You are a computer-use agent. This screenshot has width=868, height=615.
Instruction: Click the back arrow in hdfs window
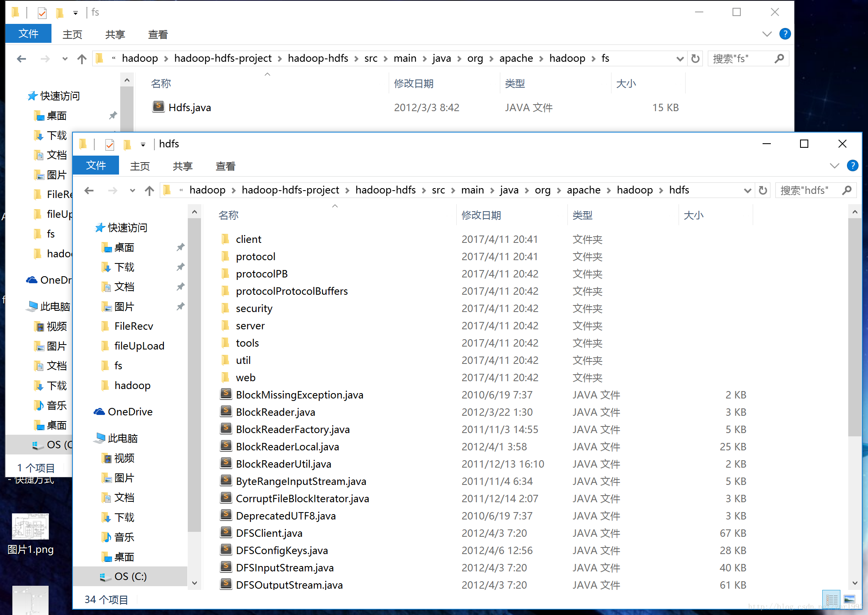(89, 190)
